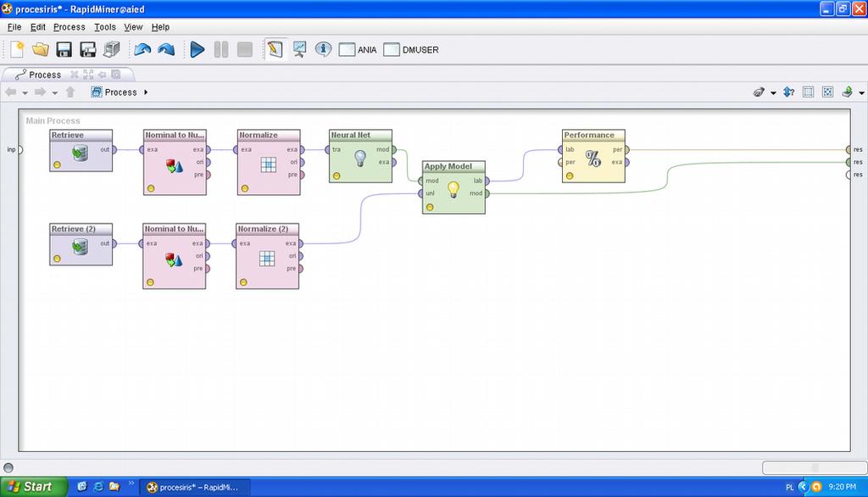Open the View menu
Screen dimensions: 868x497
tap(133, 26)
